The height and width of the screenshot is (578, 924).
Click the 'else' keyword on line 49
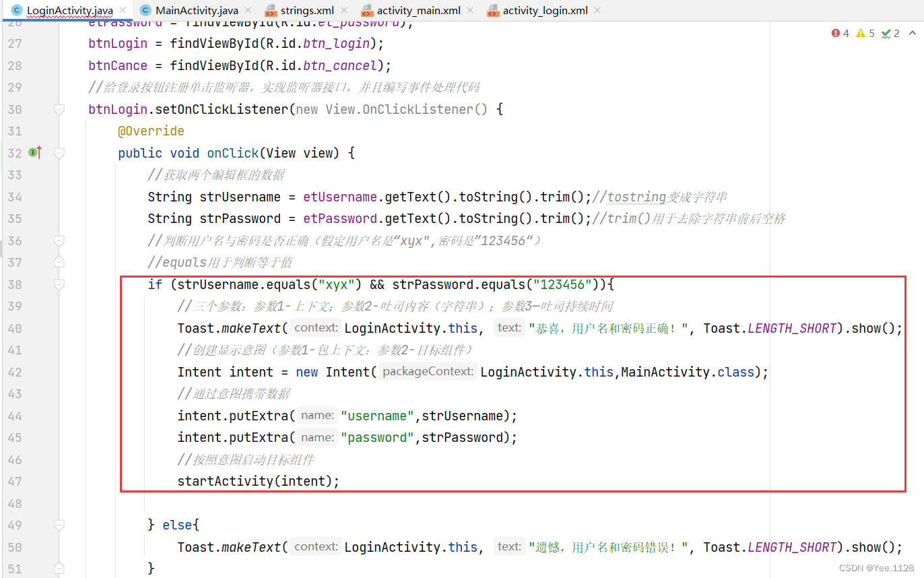tap(177, 525)
